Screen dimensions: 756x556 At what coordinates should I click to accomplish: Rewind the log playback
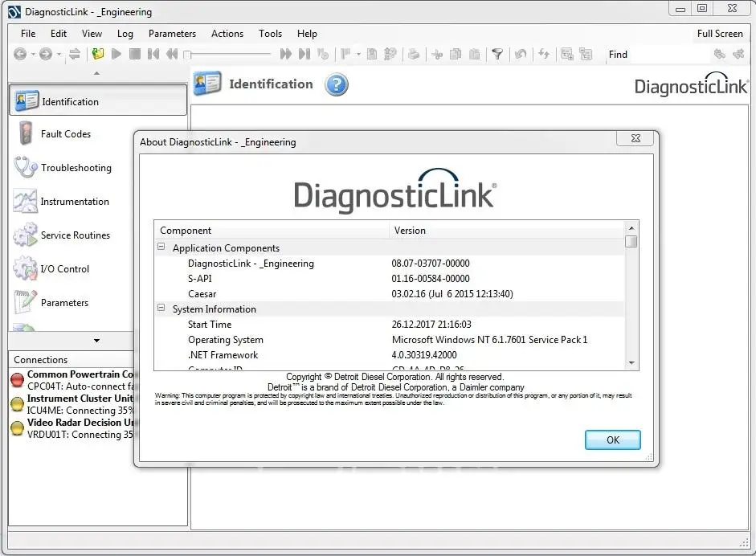(x=172, y=54)
